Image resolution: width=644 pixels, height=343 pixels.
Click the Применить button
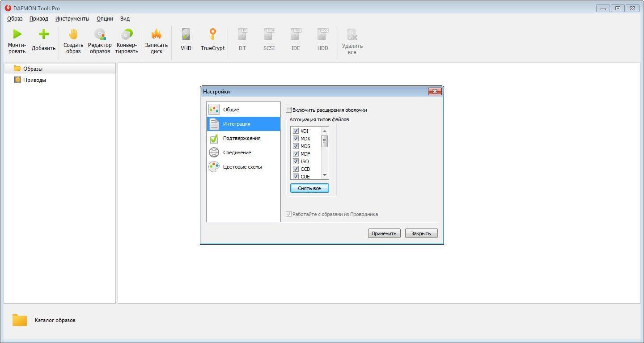384,233
